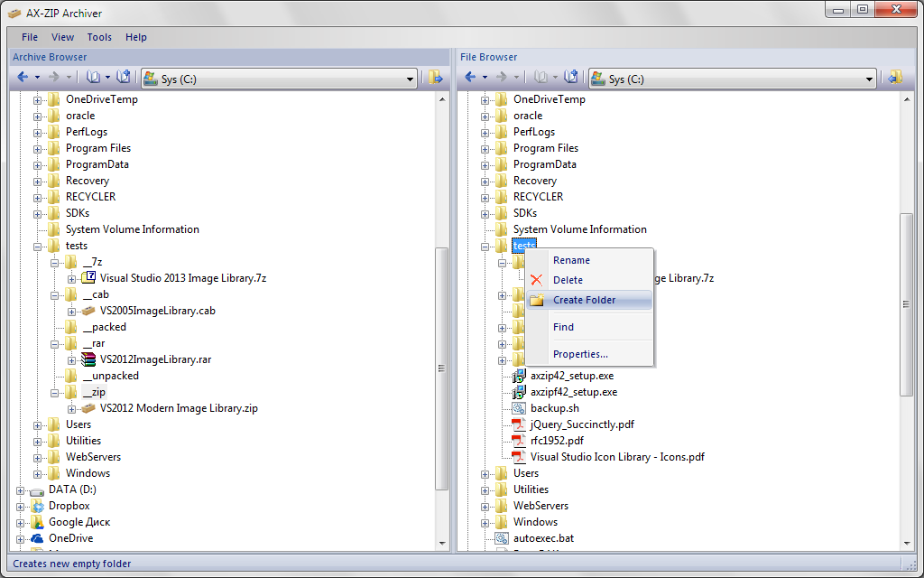The width and height of the screenshot is (924, 578).
Task: Open the File menu
Action: pyautogui.click(x=30, y=37)
